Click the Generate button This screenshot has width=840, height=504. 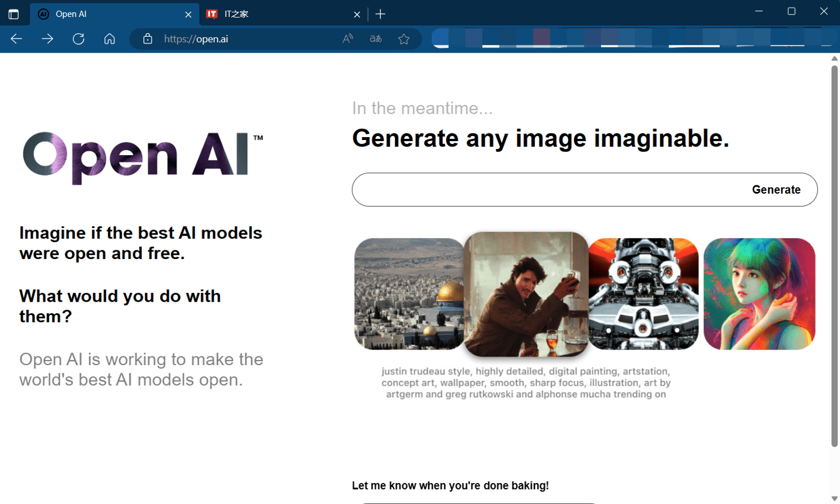pyautogui.click(x=776, y=189)
